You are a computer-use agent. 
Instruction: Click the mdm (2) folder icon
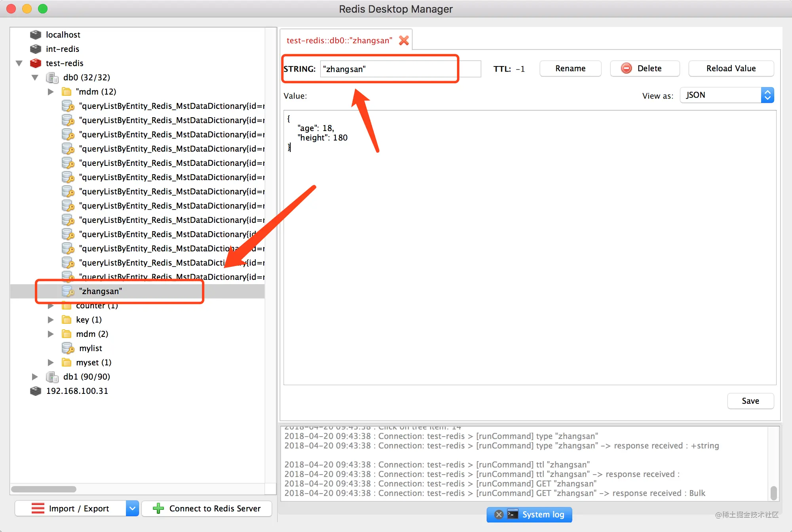67,334
